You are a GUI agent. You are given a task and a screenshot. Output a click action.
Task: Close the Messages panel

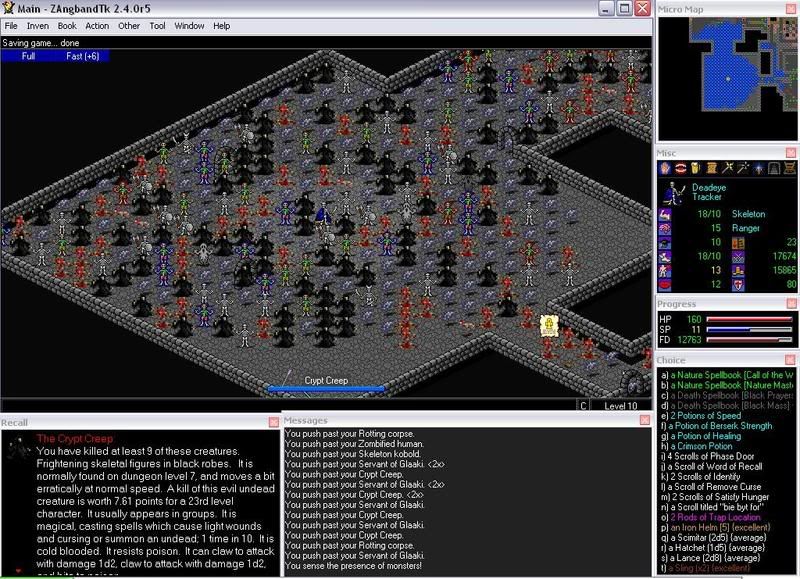645,420
